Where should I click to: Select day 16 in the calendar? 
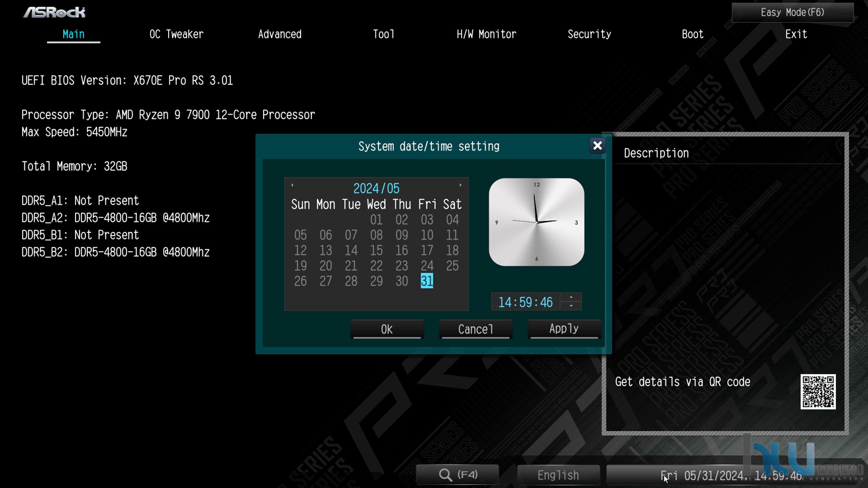coord(402,251)
